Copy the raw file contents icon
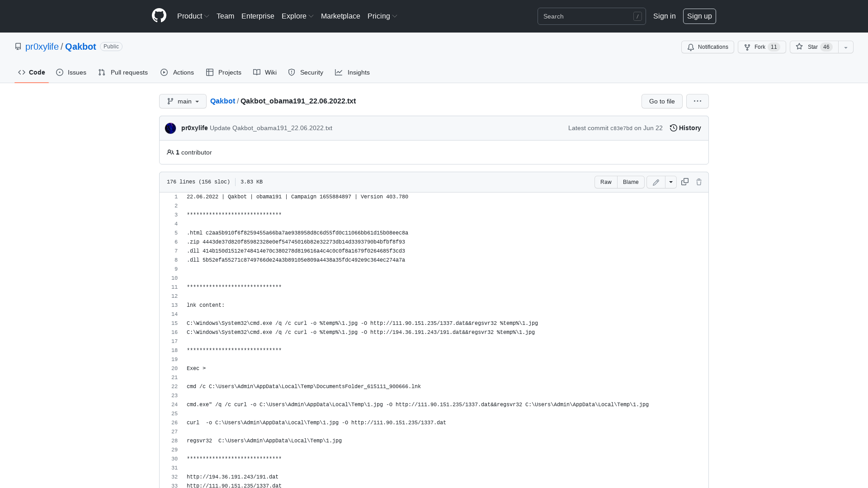This screenshot has height=488, width=868. [684, 182]
